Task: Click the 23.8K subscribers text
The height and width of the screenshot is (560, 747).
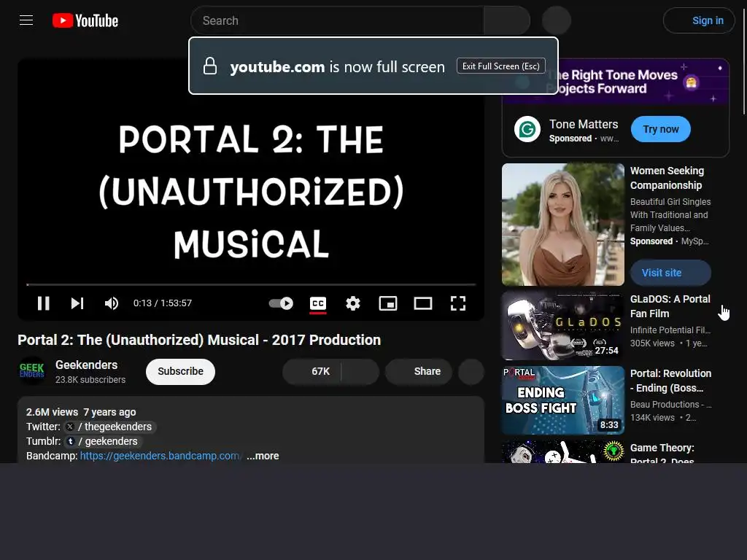Action: 90,379
